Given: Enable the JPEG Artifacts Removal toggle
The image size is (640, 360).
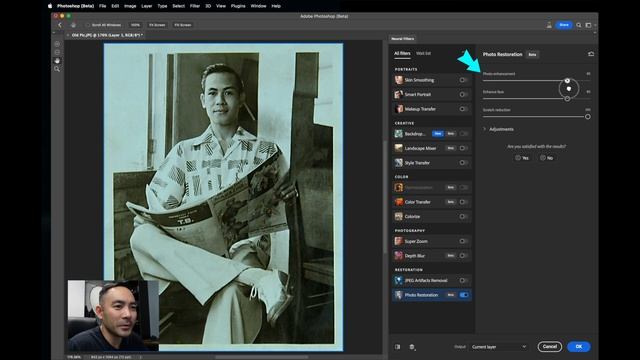Looking at the screenshot, I should pyautogui.click(x=463, y=280).
